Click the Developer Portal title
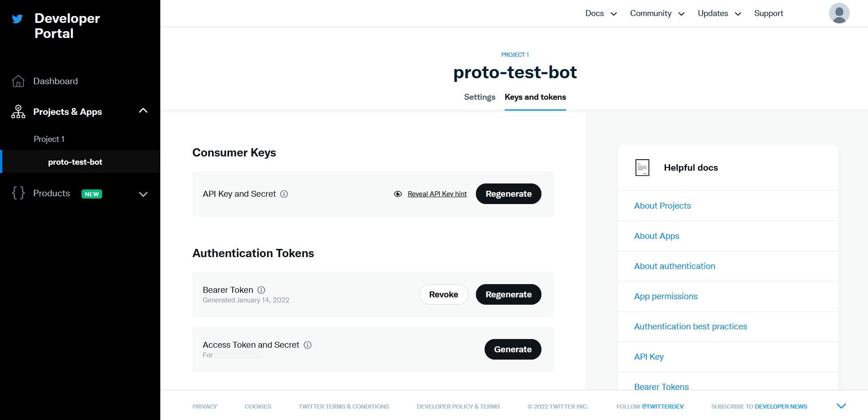The height and width of the screenshot is (420, 868). pos(67,26)
